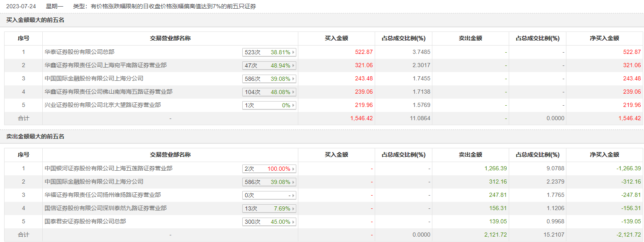Image resolution: width=644 pixels, height=242 pixels.
Task: Expand the 1次 0% stats box
Action: click(x=269, y=105)
